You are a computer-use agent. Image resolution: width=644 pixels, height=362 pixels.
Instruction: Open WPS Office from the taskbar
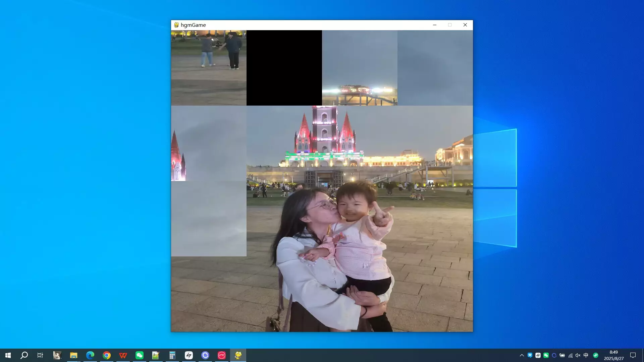coord(123,355)
